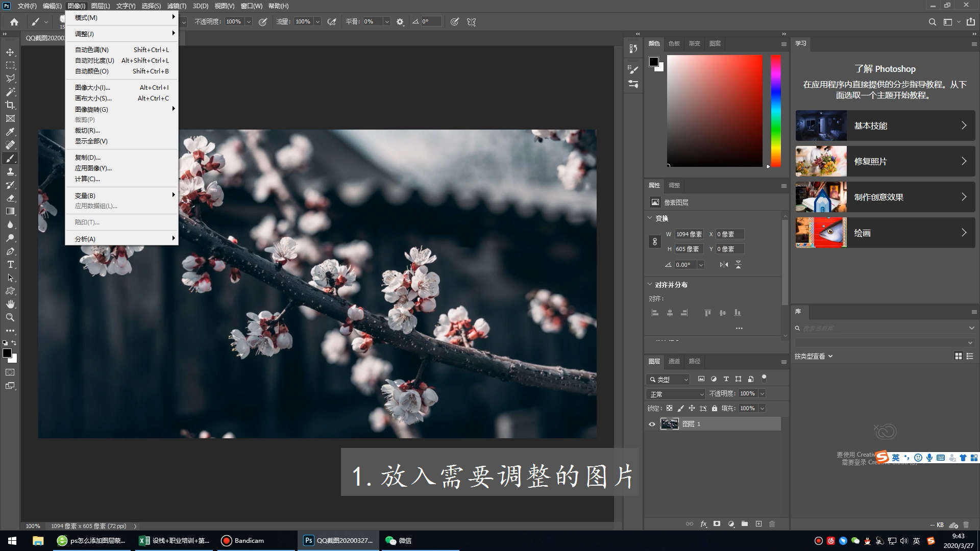This screenshot has height=551, width=980.
Task: Select the Magic Wand tool
Action: 10,92
